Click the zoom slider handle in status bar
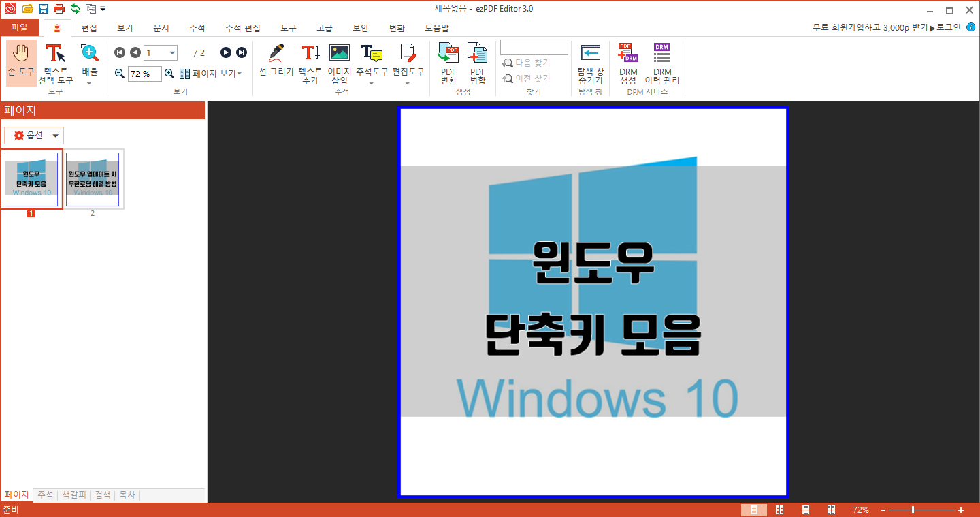 point(913,510)
